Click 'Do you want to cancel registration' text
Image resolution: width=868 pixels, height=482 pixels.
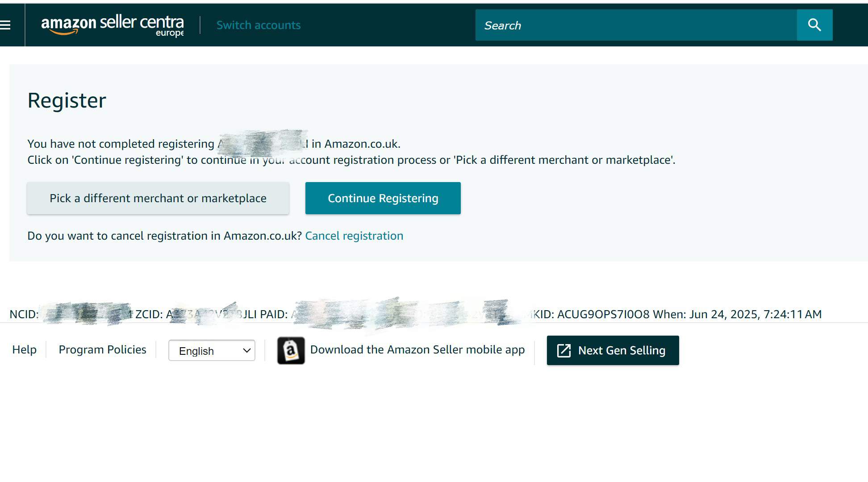pyautogui.click(x=165, y=236)
